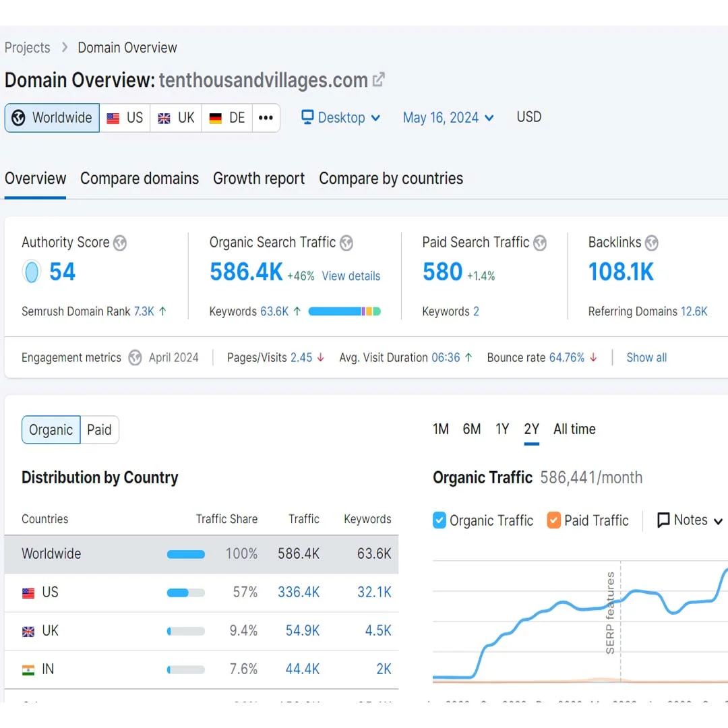
Task: Select 2Y time range
Action: coord(532,429)
